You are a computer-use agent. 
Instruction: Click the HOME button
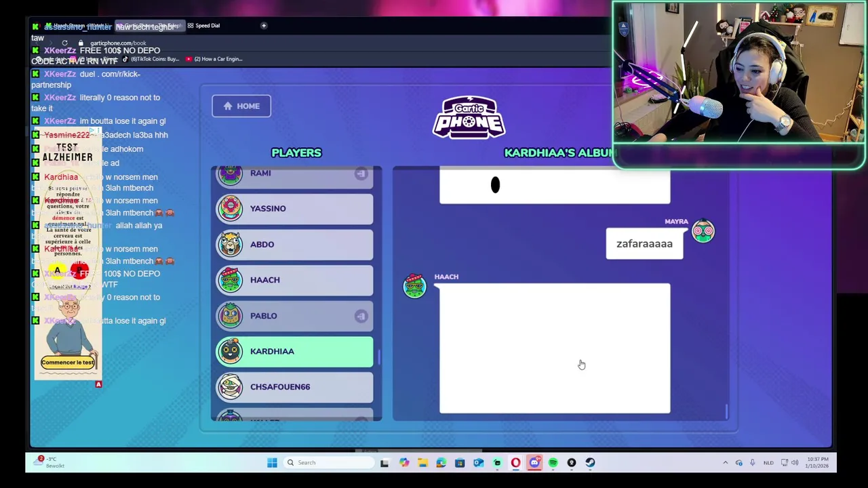[241, 106]
